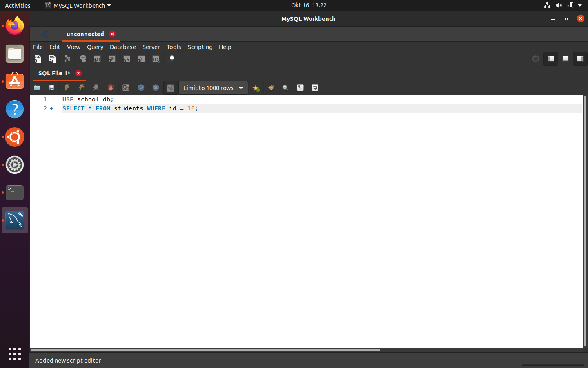588x368 pixels.
Task: Select the create new table icon
Action: click(x=97, y=59)
